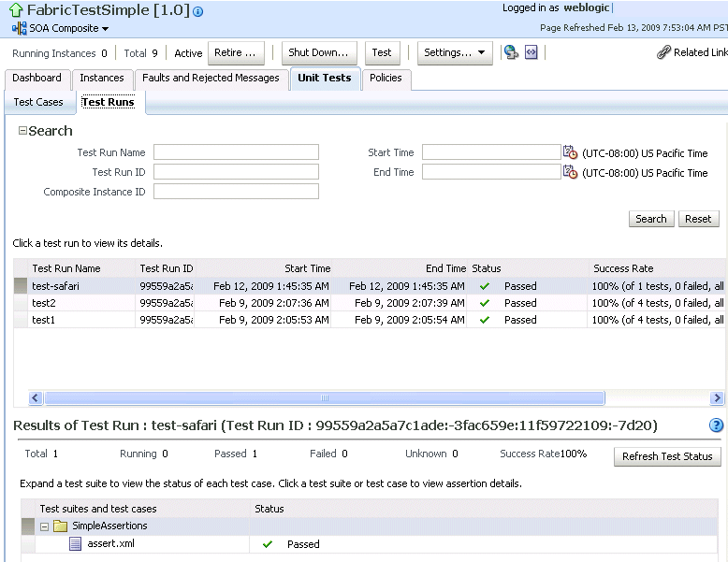
Task: Click the green up-arrow icon beside FabricTestSimple
Action: coord(16,11)
